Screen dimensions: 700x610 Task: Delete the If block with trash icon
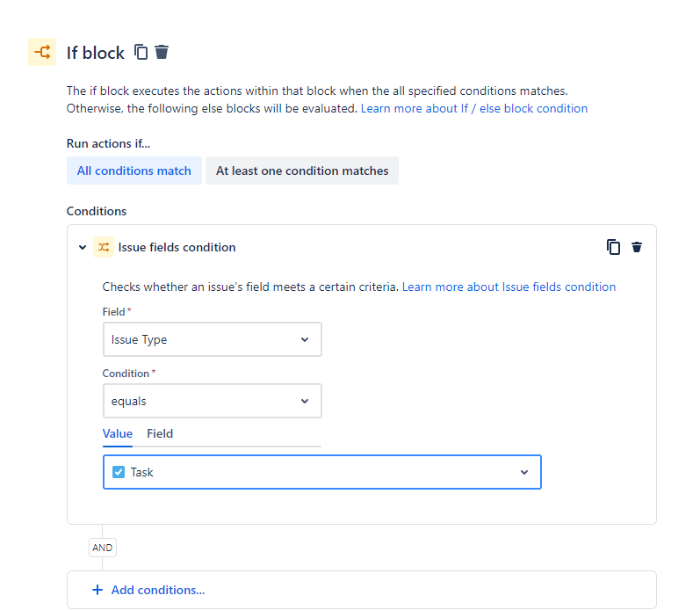point(162,52)
